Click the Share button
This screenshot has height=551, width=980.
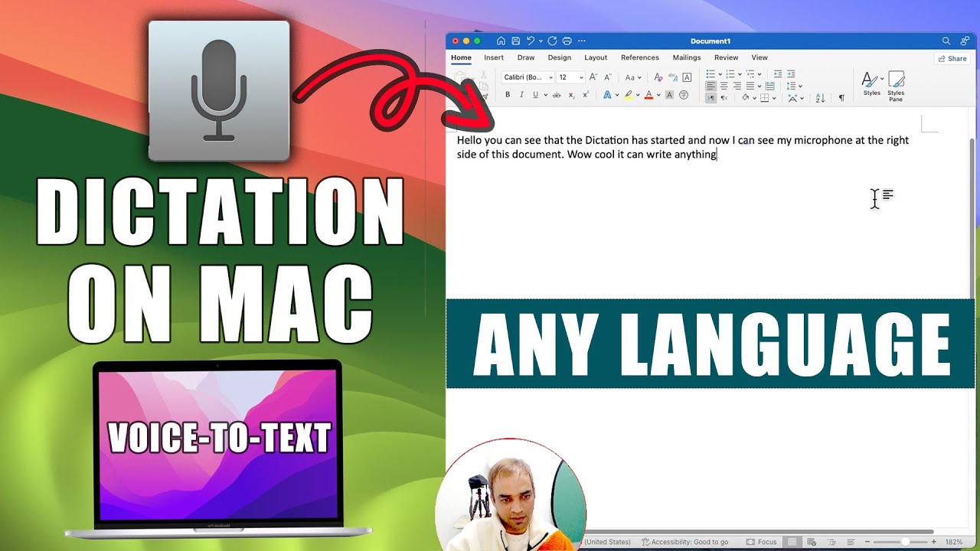952,58
